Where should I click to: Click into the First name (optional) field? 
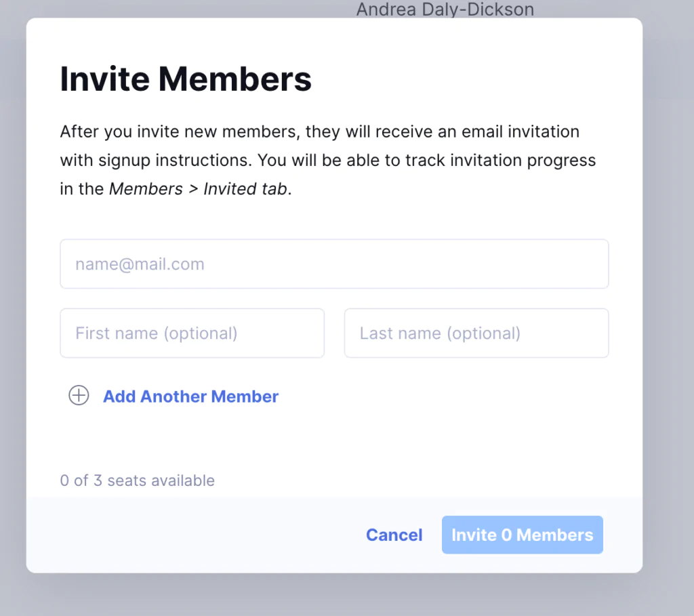coord(192,333)
